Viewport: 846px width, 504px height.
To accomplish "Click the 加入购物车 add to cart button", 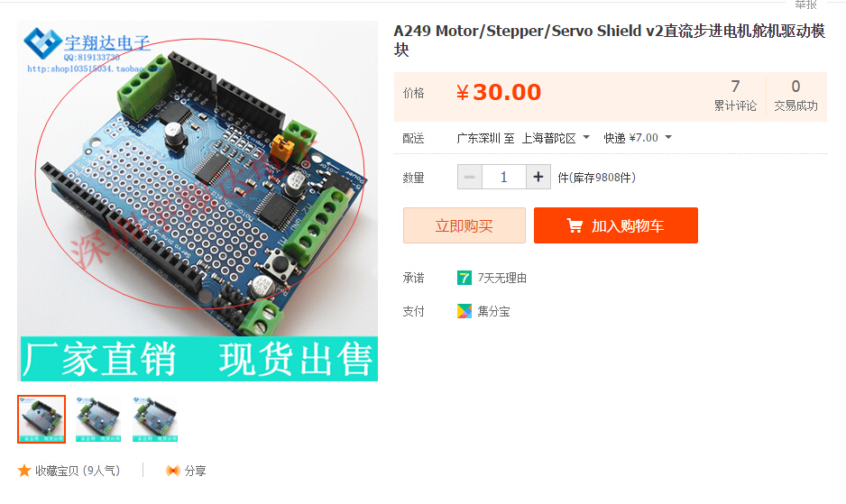I will click(x=616, y=225).
